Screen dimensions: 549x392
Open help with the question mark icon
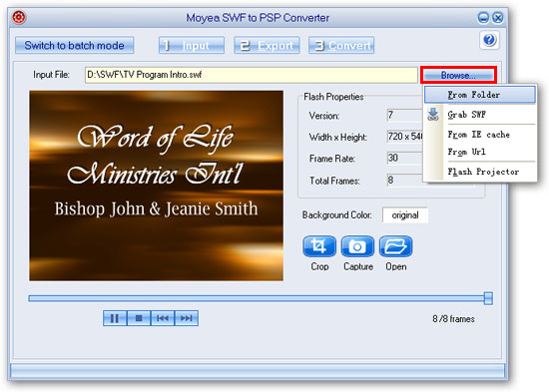(489, 40)
